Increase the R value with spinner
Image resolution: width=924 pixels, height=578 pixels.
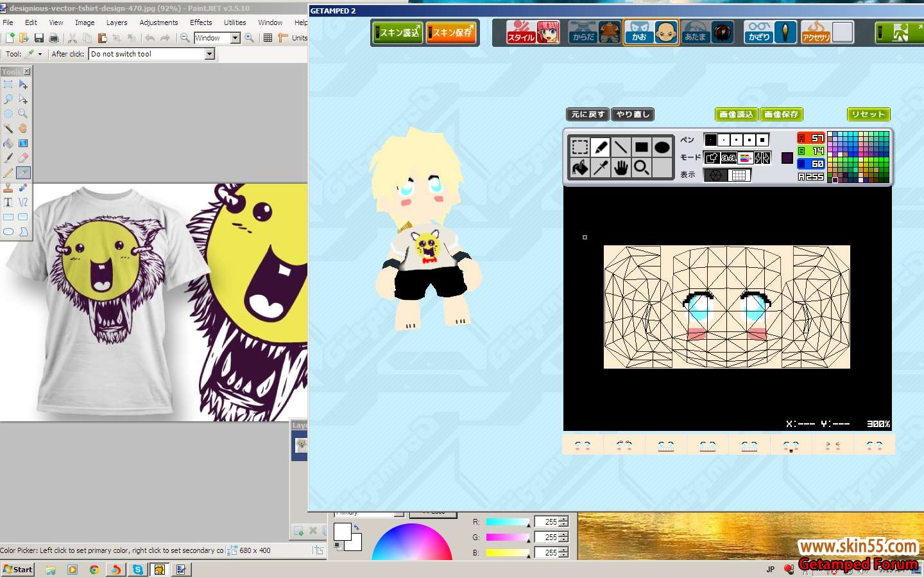[x=564, y=519]
